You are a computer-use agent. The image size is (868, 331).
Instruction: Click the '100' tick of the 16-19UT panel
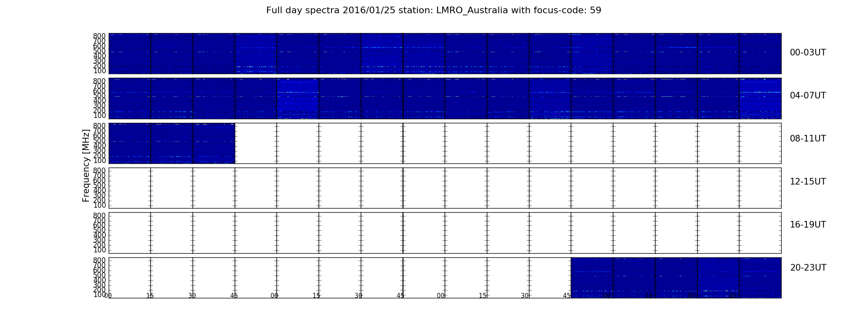99,250
